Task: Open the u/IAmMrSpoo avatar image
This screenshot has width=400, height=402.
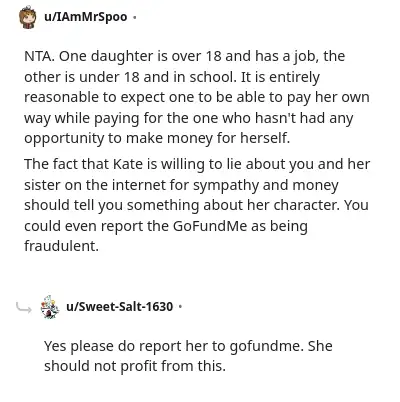Action: 28,17
